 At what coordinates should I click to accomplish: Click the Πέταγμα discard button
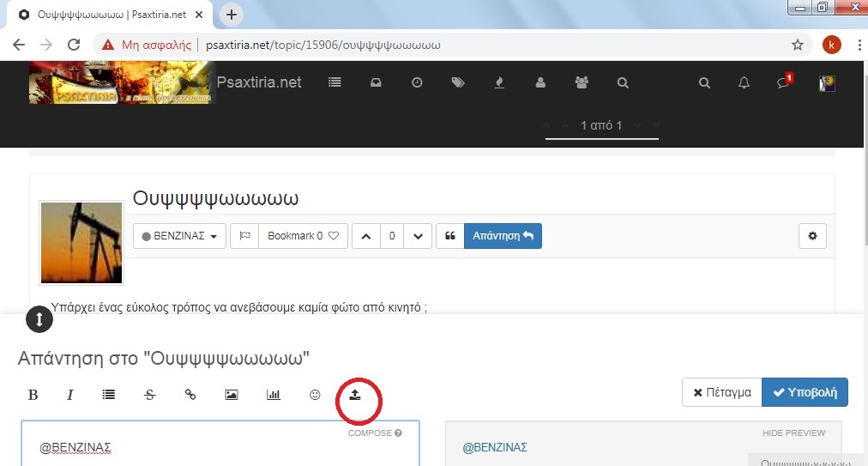pyautogui.click(x=721, y=392)
